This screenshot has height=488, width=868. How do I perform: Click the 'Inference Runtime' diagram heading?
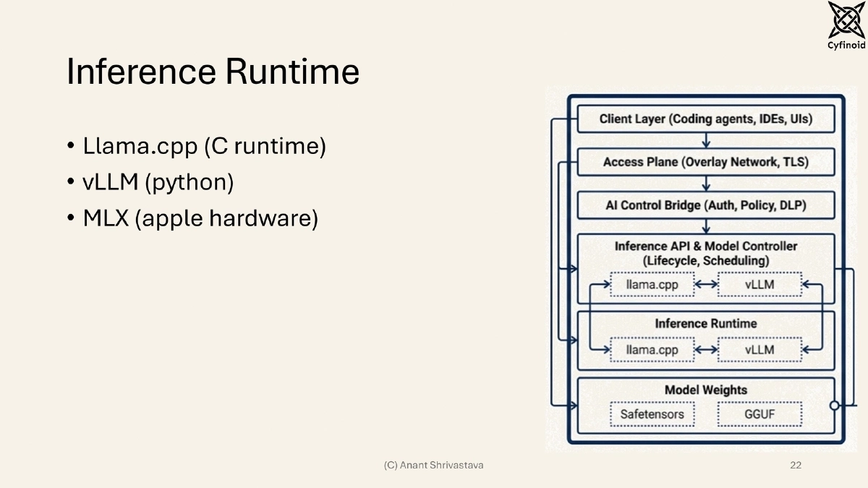click(x=706, y=323)
